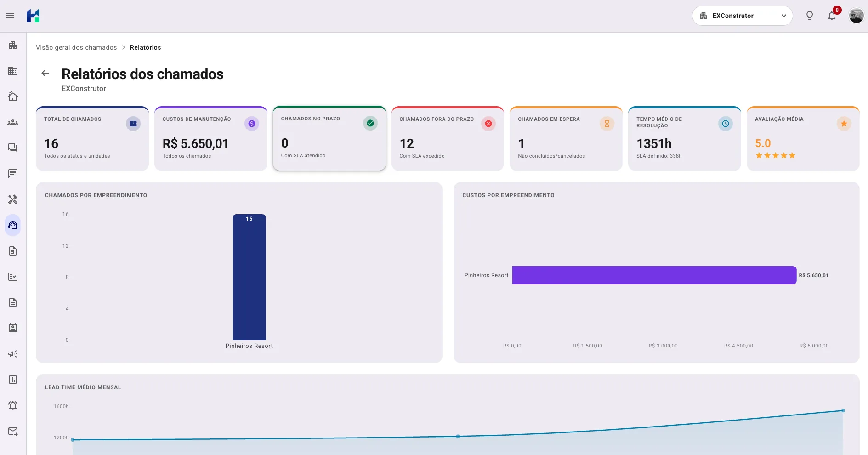This screenshot has height=455, width=868.
Task: Open the megaphone announcements sidebar icon
Action: click(x=13, y=354)
